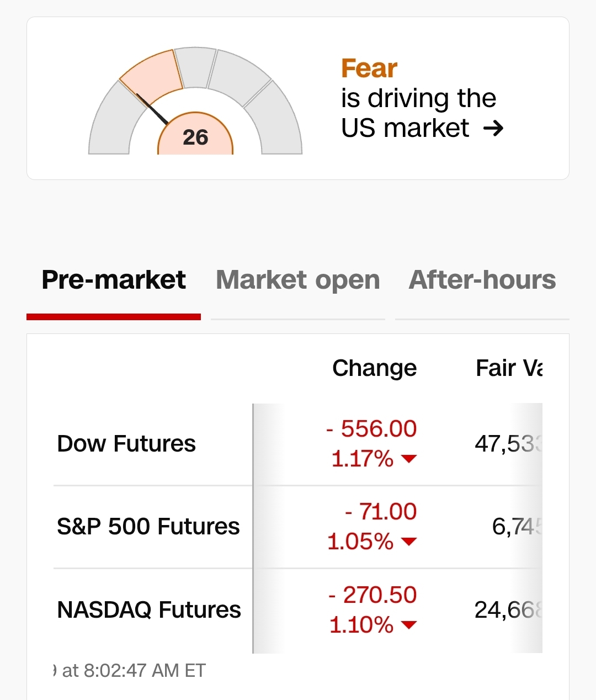Click the arrow after 'US market'
The height and width of the screenshot is (700, 596).
tap(493, 129)
